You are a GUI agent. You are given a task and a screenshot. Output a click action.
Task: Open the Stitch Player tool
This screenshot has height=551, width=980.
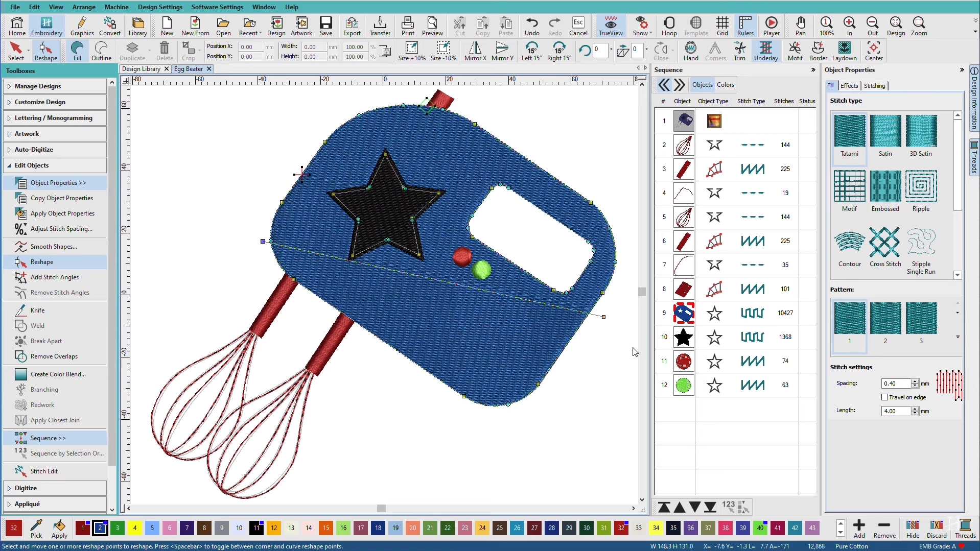[x=771, y=26]
